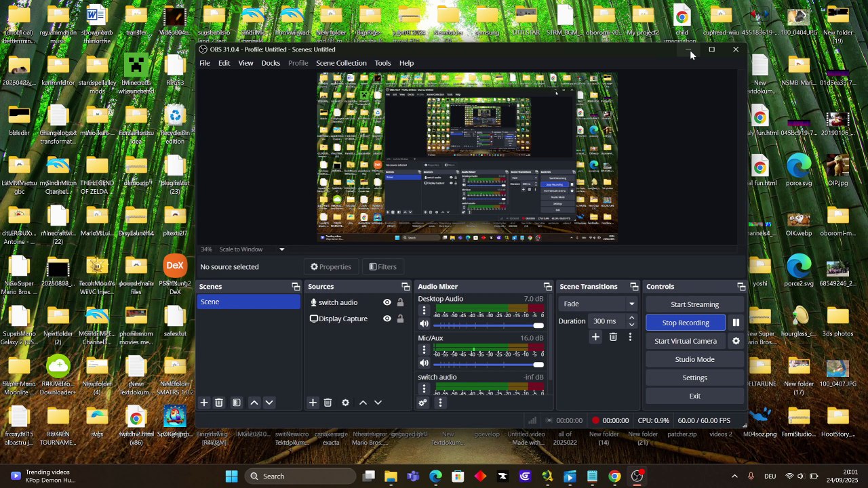
Task: Open File Explorer from the taskbar
Action: click(x=391, y=476)
